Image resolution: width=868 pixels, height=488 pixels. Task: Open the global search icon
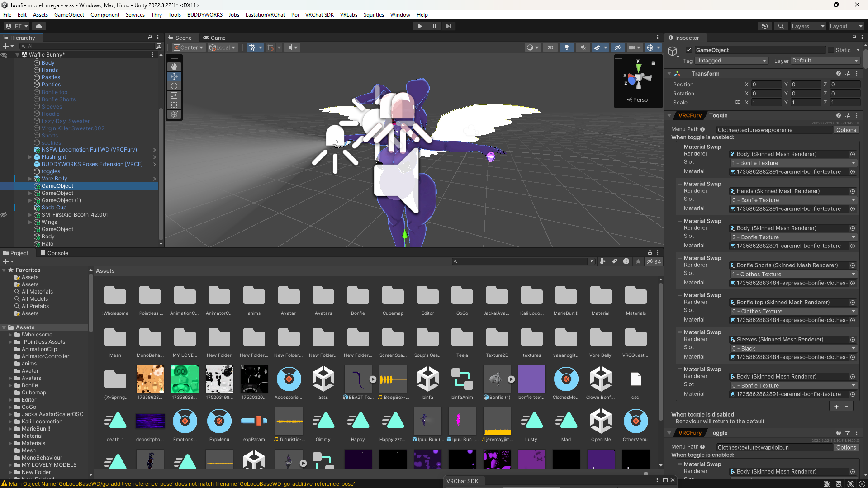[x=781, y=26]
